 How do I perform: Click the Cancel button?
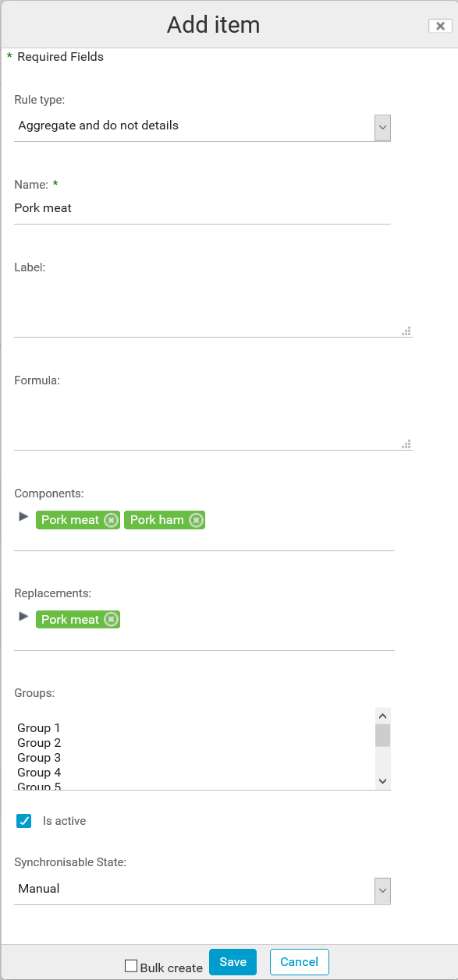tap(299, 961)
